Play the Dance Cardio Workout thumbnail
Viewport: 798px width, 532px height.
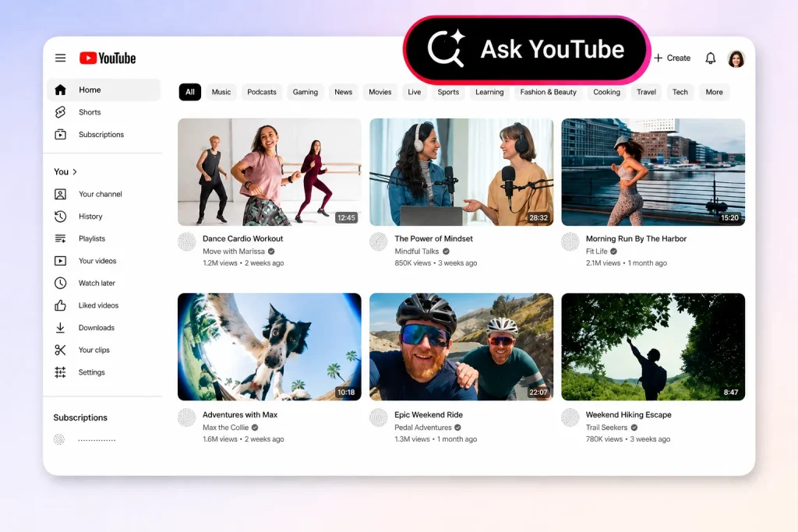269,172
